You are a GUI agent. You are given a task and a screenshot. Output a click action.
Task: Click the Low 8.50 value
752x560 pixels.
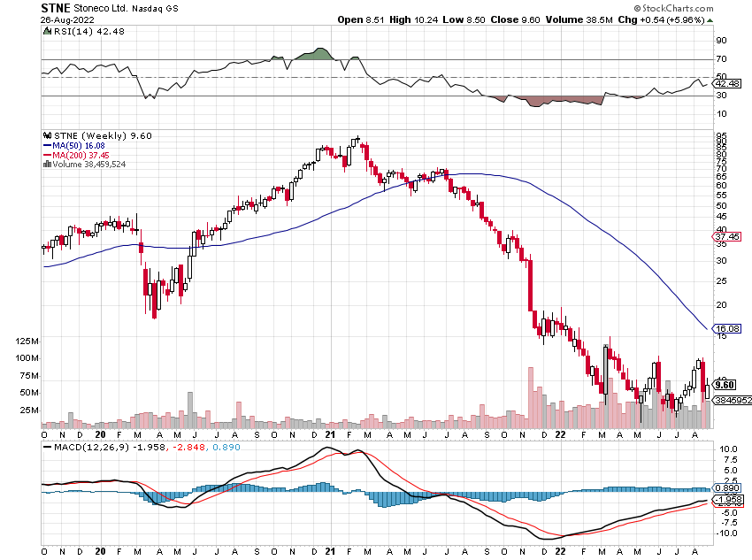464,19
